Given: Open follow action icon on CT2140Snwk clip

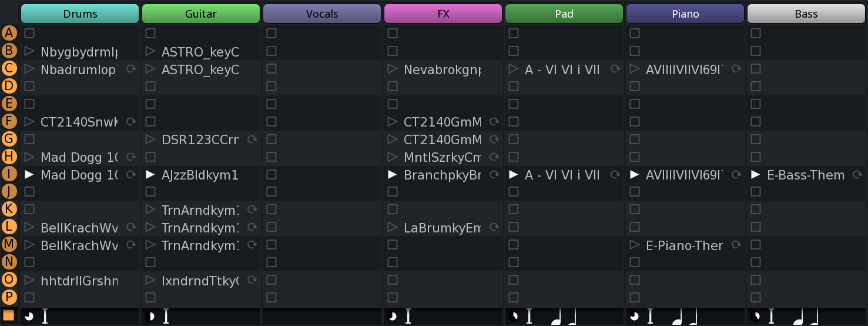Looking at the screenshot, I should point(131,122).
